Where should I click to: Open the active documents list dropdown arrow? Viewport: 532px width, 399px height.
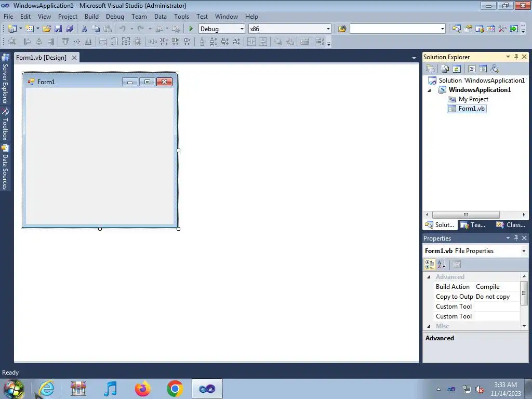coord(414,58)
